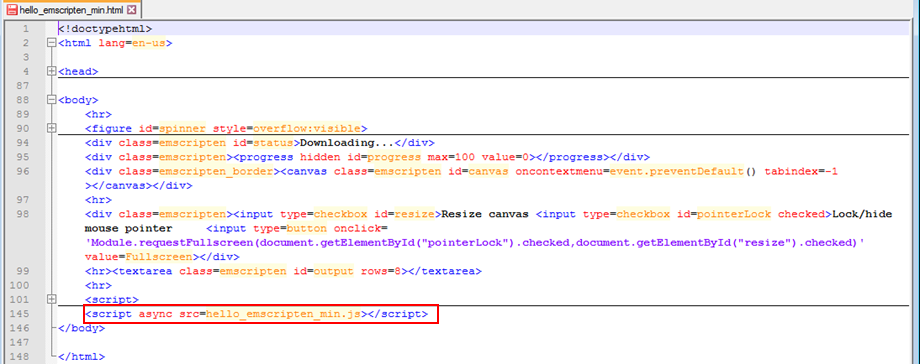The image size is (920, 364).
Task: Click the Resize canvas label text
Action: 485,214
